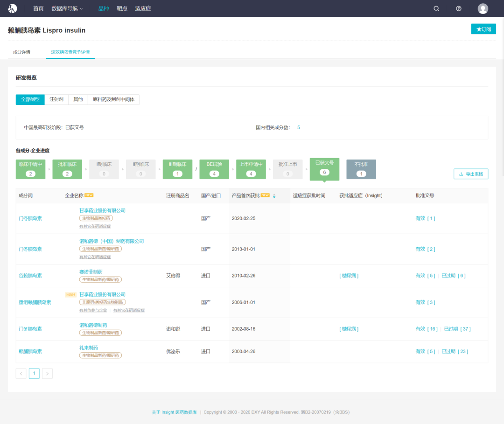Go to previous page arrow

coord(21,374)
